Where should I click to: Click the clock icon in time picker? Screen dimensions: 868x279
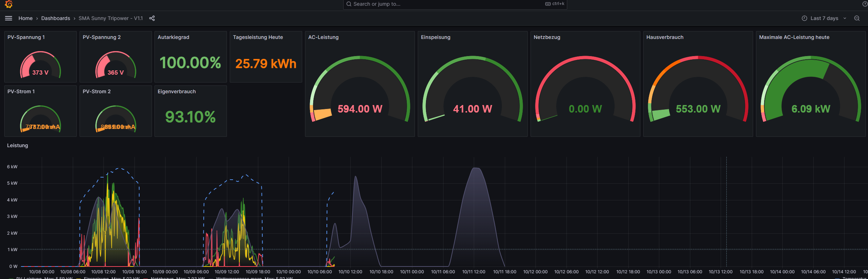[x=804, y=18]
